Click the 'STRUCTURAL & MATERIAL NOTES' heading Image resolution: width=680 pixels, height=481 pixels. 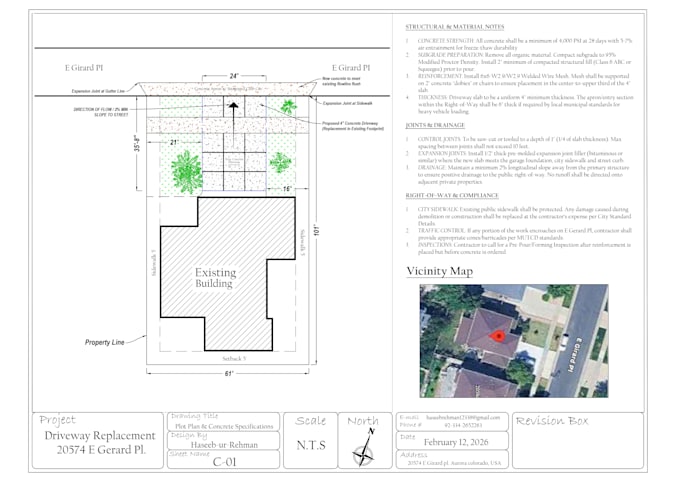[454, 27]
